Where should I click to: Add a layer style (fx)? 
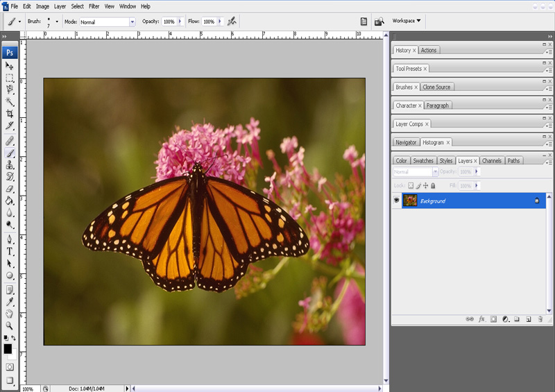pyautogui.click(x=481, y=319)
